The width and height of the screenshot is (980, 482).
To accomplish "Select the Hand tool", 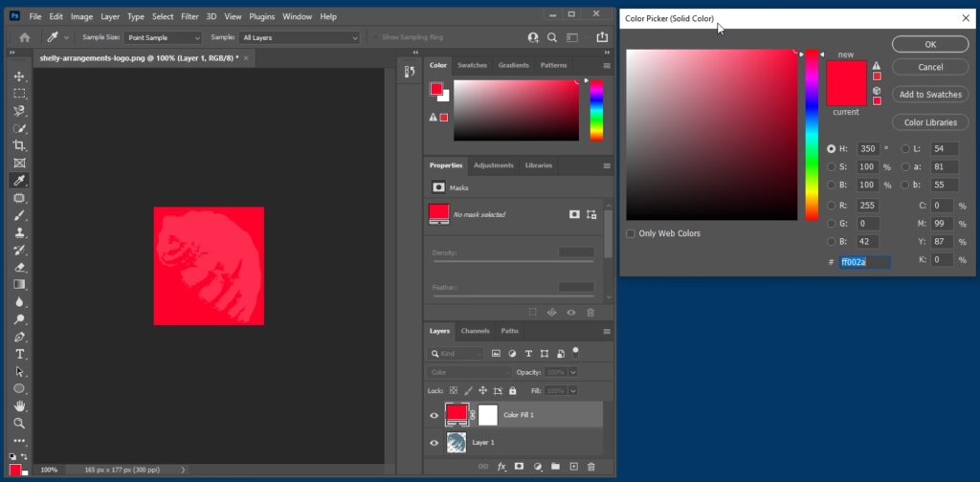I will pos(19,405).
